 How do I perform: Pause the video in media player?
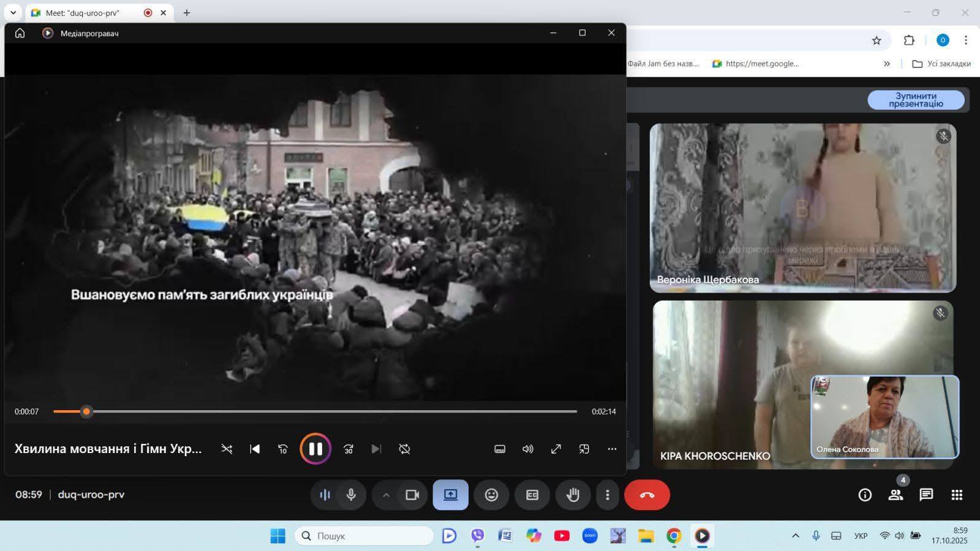click(315, 449)
